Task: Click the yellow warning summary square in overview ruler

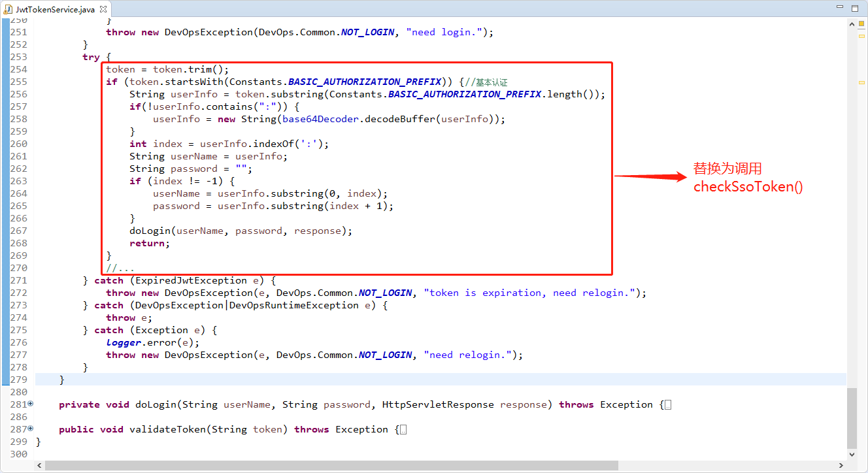Action: (x=861, y=24)
